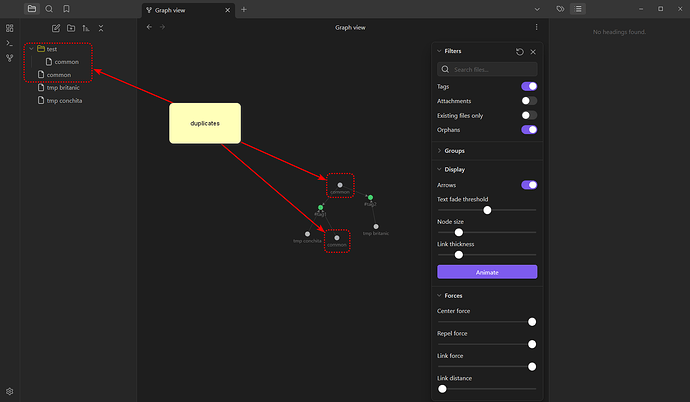The image size is (690, 402).
Task: Open graph view from the ribbon icon
Action: coord(9,58)
